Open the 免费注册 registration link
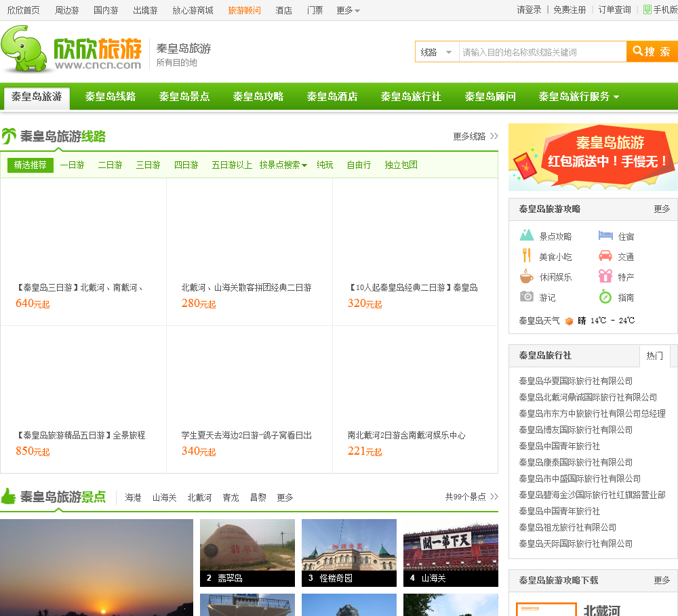This screenshot has height=616, width=678. (570, 10)
